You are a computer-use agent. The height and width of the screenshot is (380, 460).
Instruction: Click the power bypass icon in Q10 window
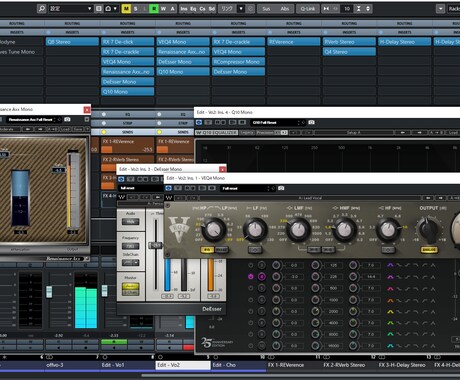pos(199,122)
